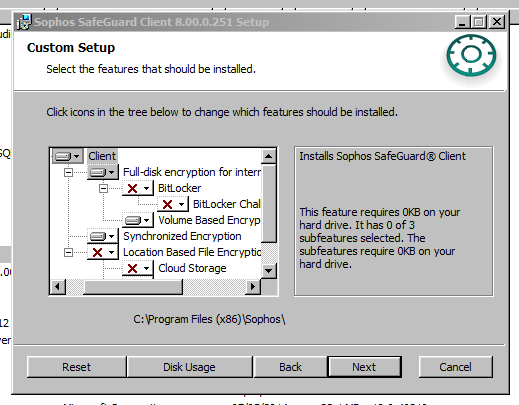Select the Client tree item label
The width and height of the screenshot is (519, 405).
[x=102, y=156]
